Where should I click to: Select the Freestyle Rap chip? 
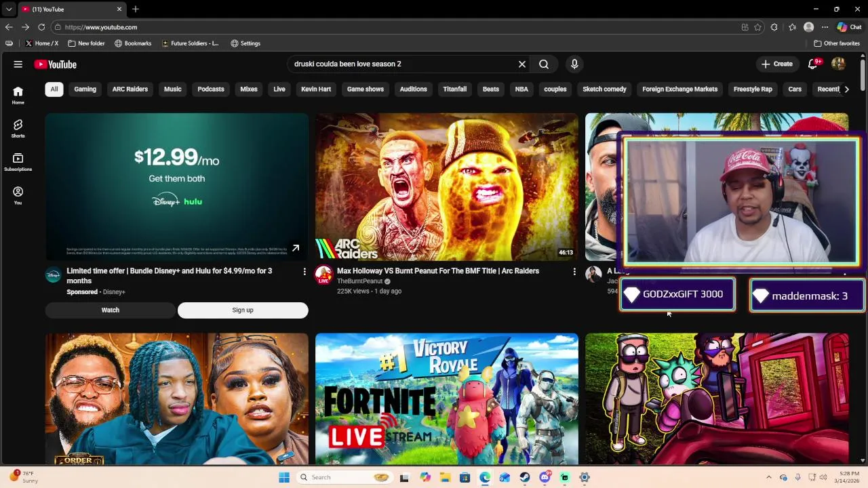753,89
